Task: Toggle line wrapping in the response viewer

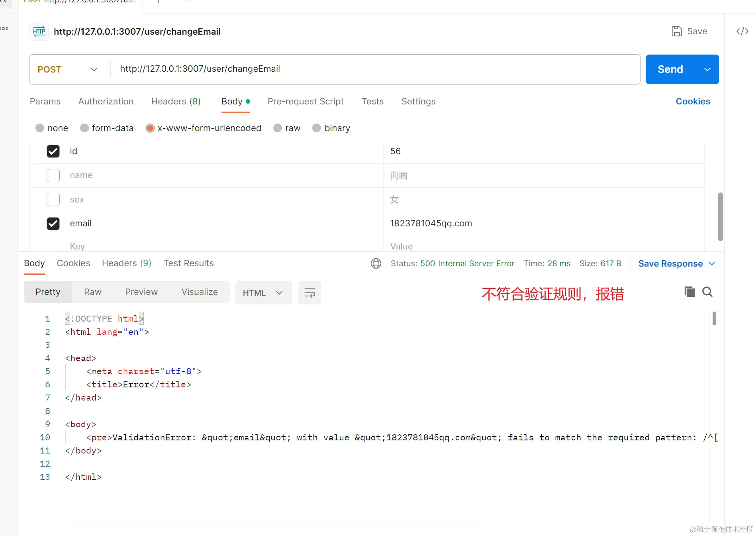Action: coord(309,293)
